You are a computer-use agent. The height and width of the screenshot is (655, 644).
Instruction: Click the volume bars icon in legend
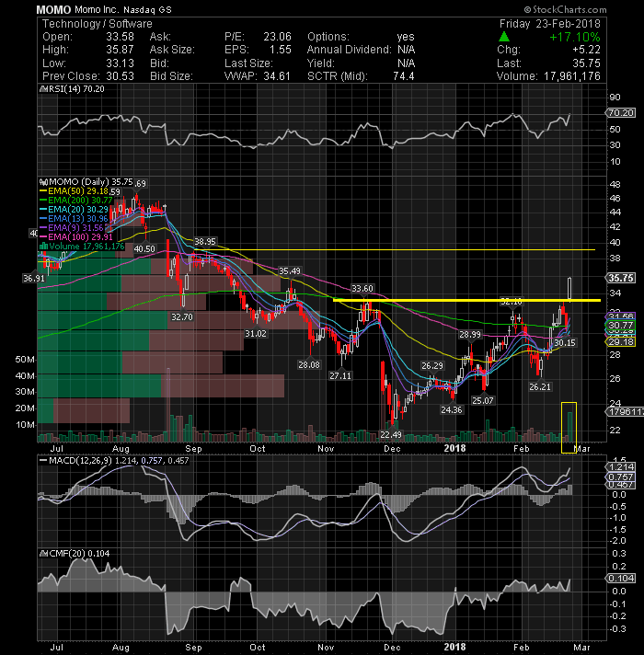(43, 246)
